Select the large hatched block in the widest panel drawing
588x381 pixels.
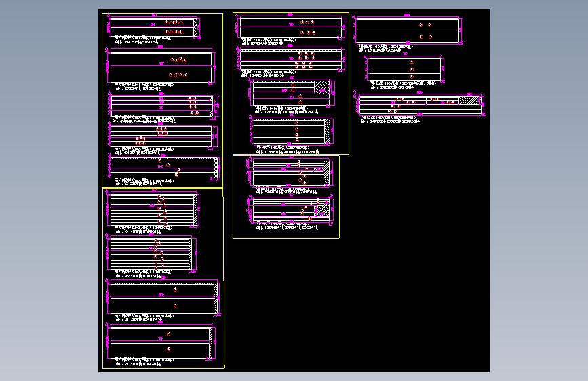[469, 100]
